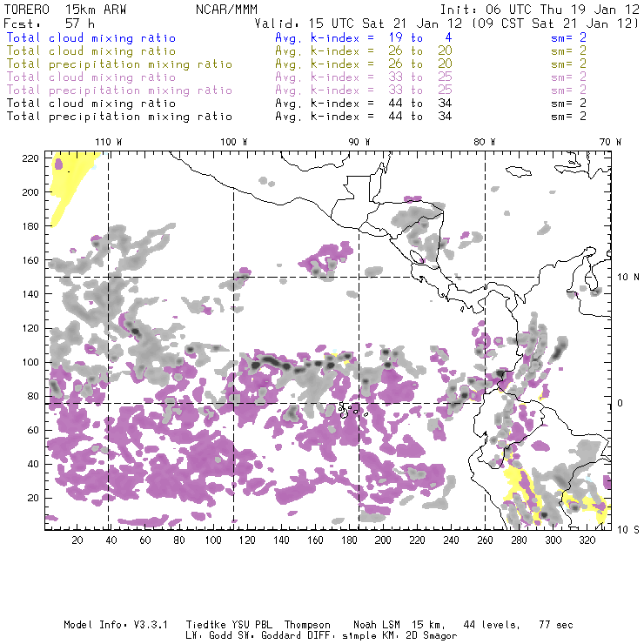The image size is (644, 644).
Task: Click the purple 'Total precipitation mixing ratio' legend line
Action: (119, 90)
